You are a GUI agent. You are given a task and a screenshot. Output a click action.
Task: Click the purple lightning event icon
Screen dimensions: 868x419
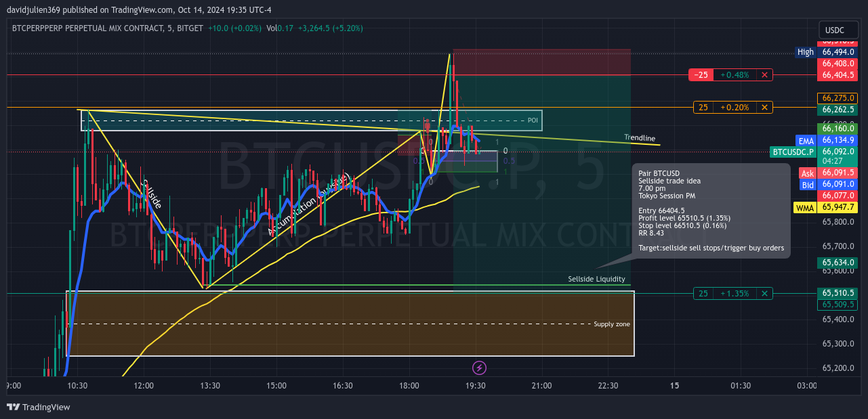(479, 368)
